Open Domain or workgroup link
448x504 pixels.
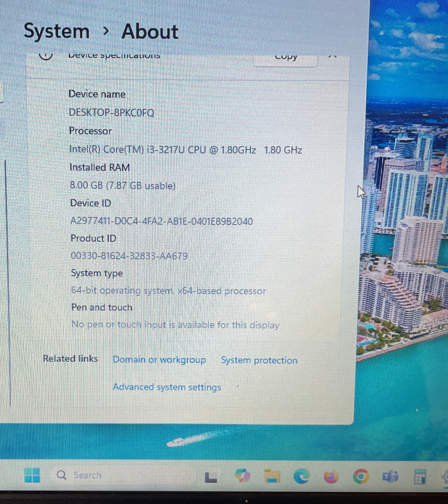click(x=159, y=360)
